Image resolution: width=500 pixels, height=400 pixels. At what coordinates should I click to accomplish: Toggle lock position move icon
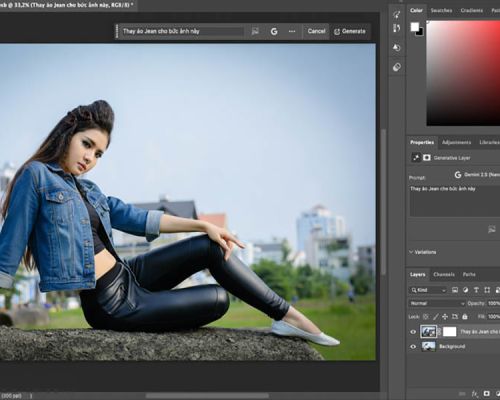tap(445, 316)
